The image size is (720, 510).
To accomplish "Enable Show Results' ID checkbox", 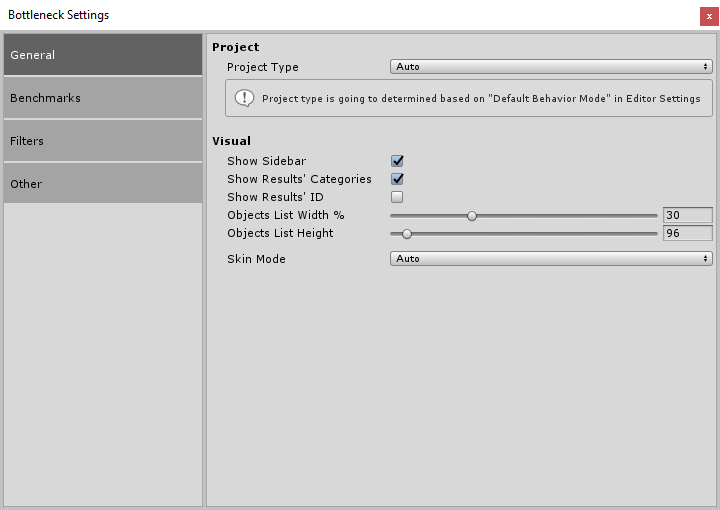I will (x=397, y=197).
